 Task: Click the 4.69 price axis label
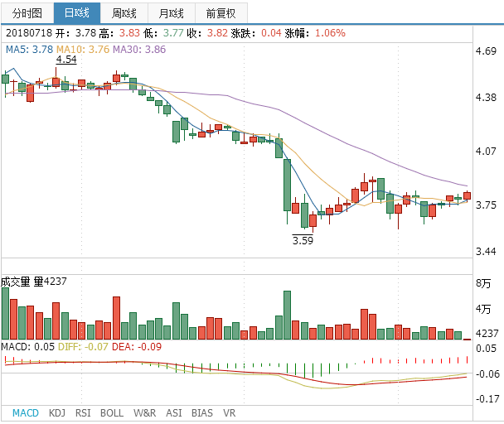[486, 51]
